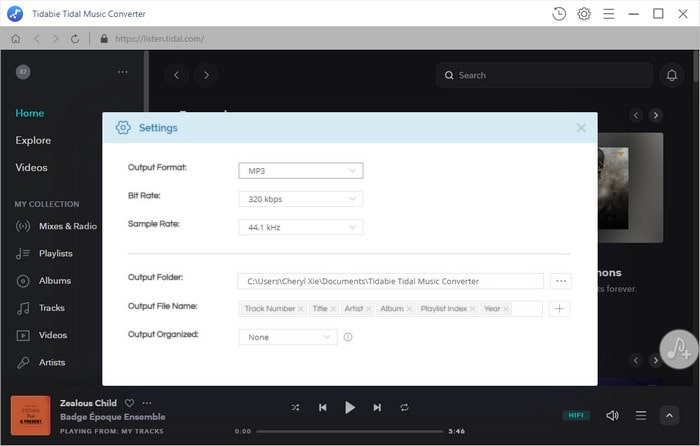Toggle repeat mode

tap(404, 408)
